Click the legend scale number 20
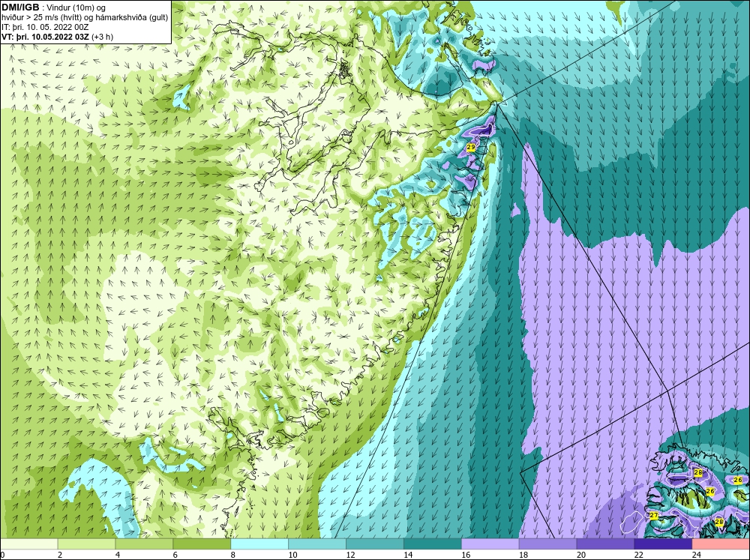This screenshot has width=750, height=560. (x=581, y=555)
